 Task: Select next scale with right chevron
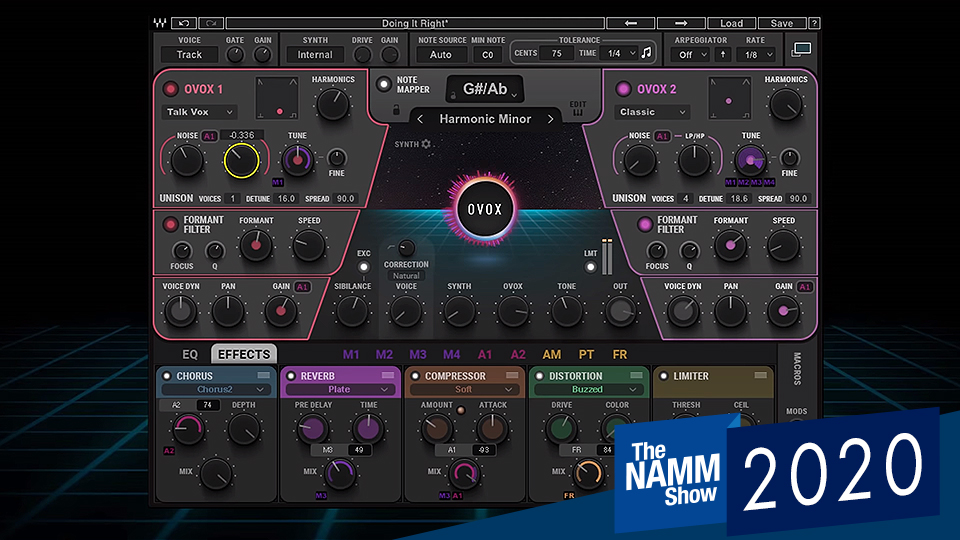point(550,119)
